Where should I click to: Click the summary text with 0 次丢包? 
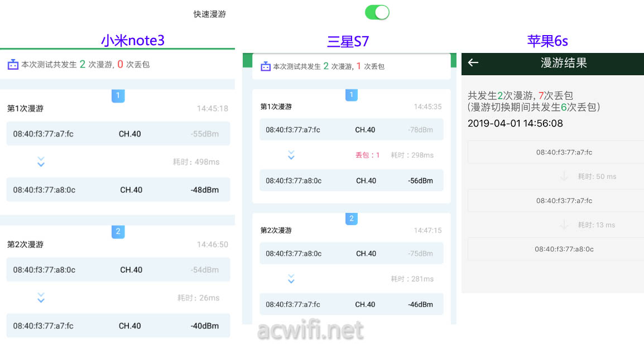(x=85, y=65)
